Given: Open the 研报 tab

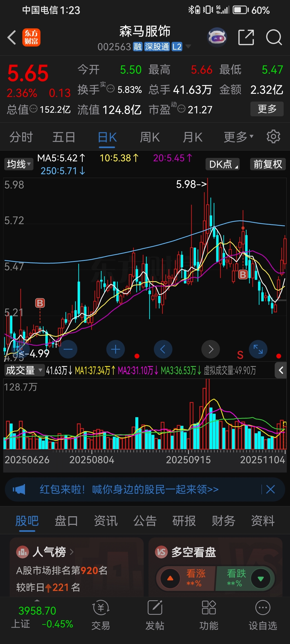Looking at the screenshot, I should tap(184, 521).
